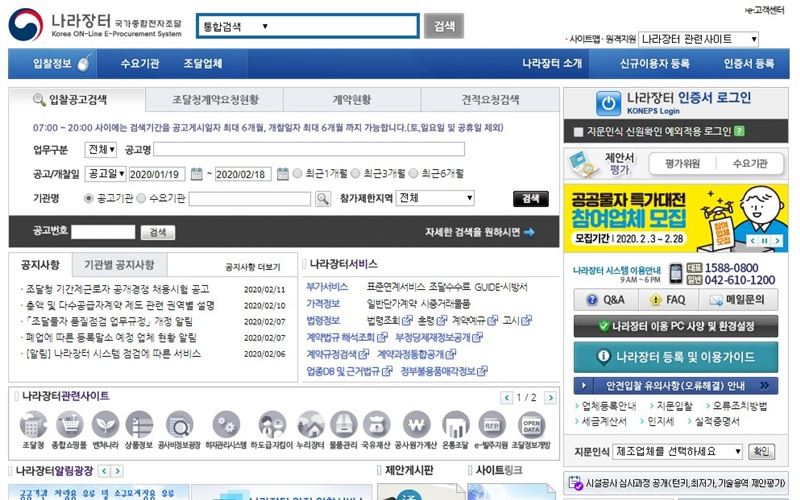The height and width of the screenshot is (500, 800).
Task: Switch to the 견적요청검색 tab
Action: click(x=490, y=99)
